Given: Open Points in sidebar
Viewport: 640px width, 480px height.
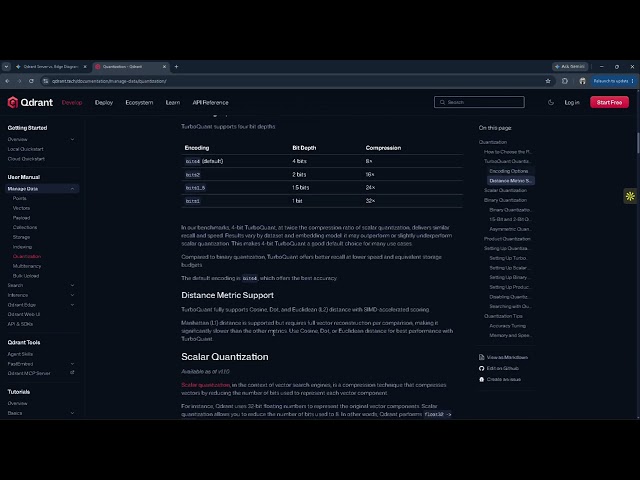Looking at the screenshot, I should pyautogui.click(x=20, y=198).
